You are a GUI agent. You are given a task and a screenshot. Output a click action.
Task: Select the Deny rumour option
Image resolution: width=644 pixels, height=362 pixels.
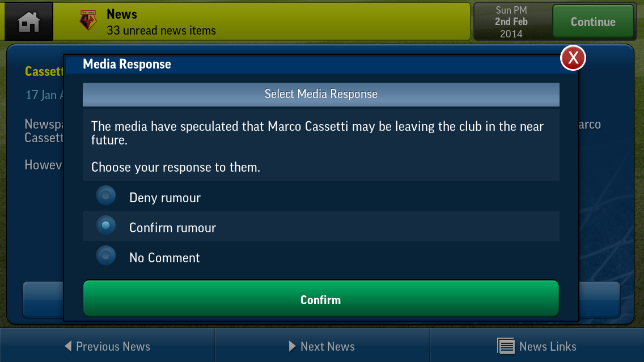coord(105,197)
